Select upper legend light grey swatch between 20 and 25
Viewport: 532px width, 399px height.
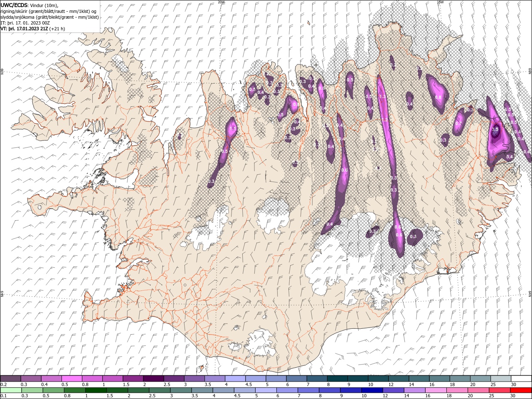pos(480,379)
